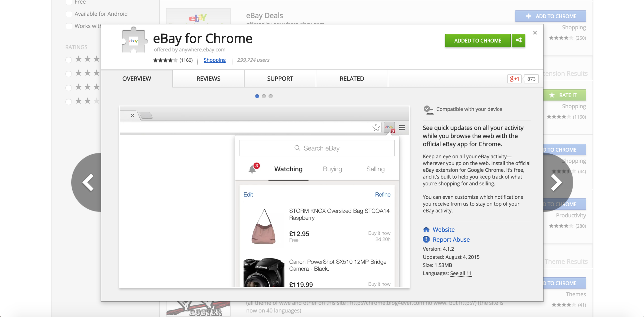The image size is (644, 317).
Task: Click the Report Abuse link
Action: [451, 239]
